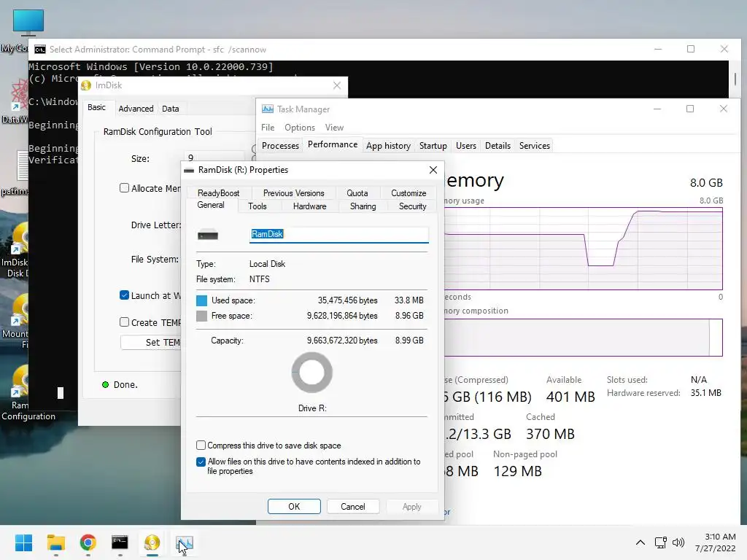This screenshot has height=560, width=747.
Task: Click the memory usage graph
Action: (584, 249)
